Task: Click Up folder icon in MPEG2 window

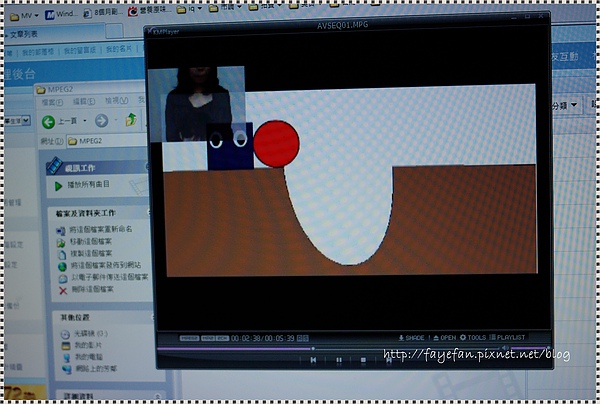Action: click(131, 120)
